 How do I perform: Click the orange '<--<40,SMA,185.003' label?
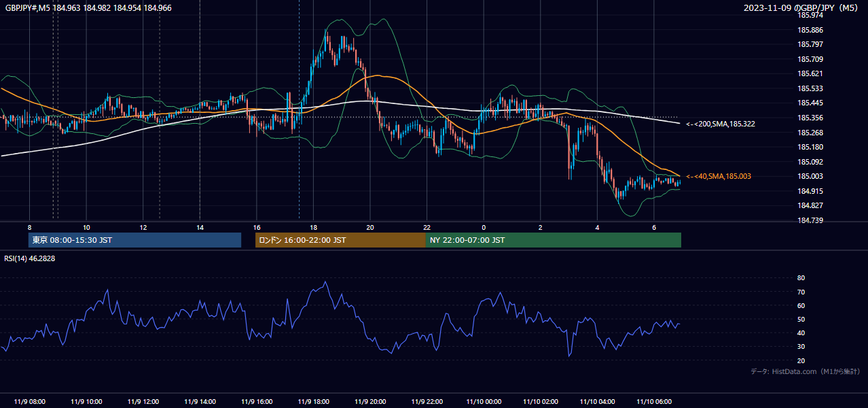(719, 176)
